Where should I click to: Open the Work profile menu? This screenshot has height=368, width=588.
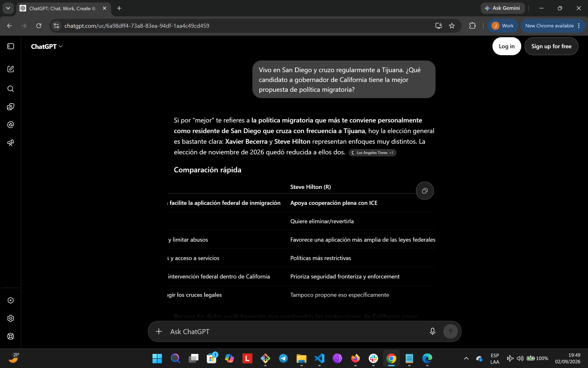(x=502, y=26)
